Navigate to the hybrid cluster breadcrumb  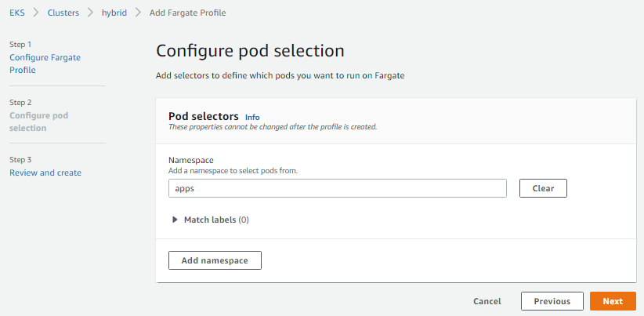coord(114,13)
